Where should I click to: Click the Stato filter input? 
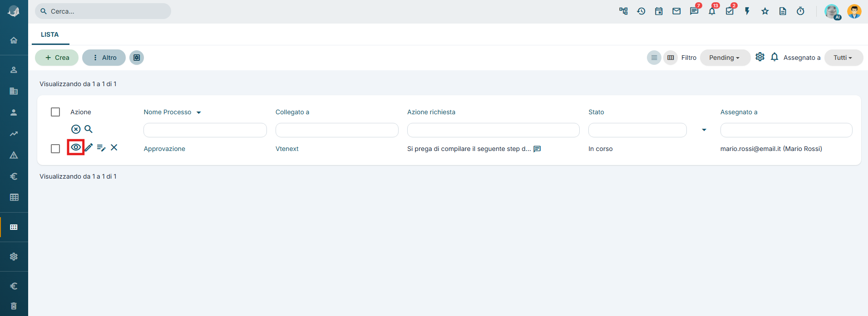point(637,130)
